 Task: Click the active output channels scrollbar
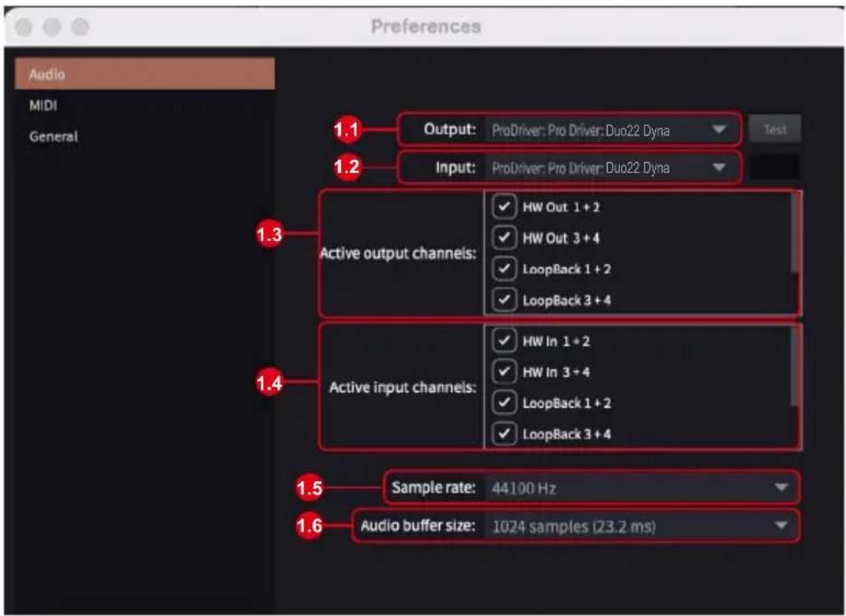tap(794, 234)
